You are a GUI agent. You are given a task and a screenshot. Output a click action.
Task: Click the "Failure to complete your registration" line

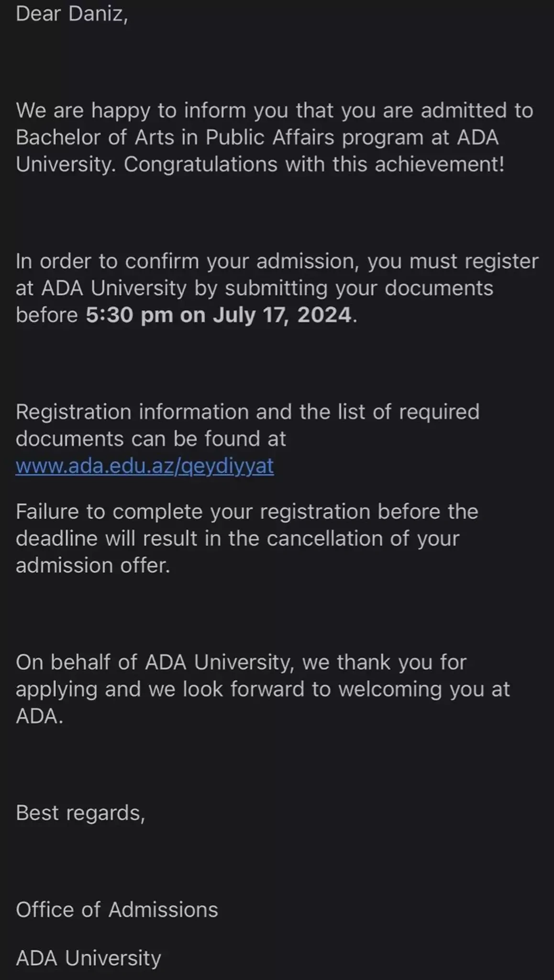tap(247, 511)
